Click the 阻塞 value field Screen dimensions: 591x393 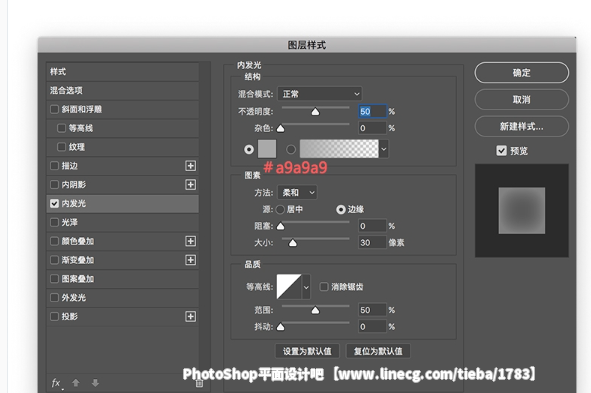point(372,226)
